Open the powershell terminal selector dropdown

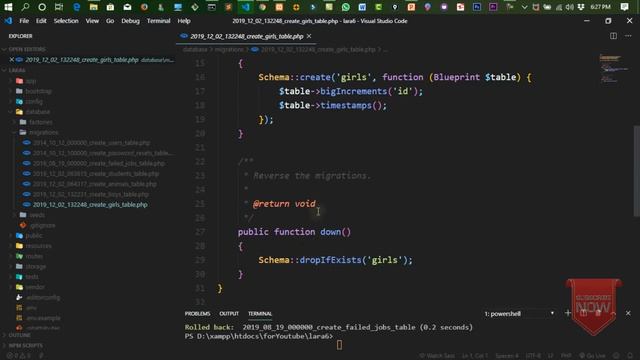point(519,313)
